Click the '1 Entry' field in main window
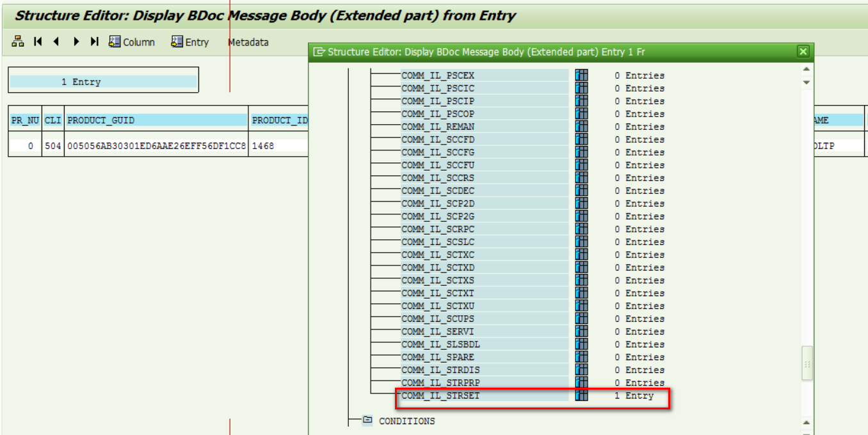This screenshot has width=868, height=435. point(103,81)
